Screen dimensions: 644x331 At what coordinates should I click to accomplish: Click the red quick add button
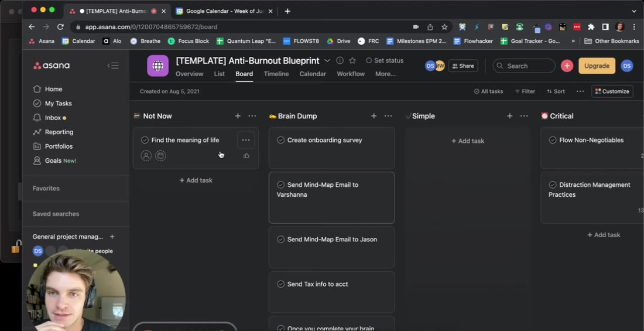567,66
